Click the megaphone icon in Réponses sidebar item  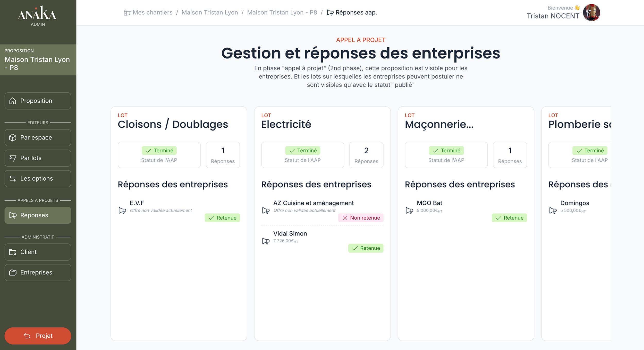tap(13, 215)
